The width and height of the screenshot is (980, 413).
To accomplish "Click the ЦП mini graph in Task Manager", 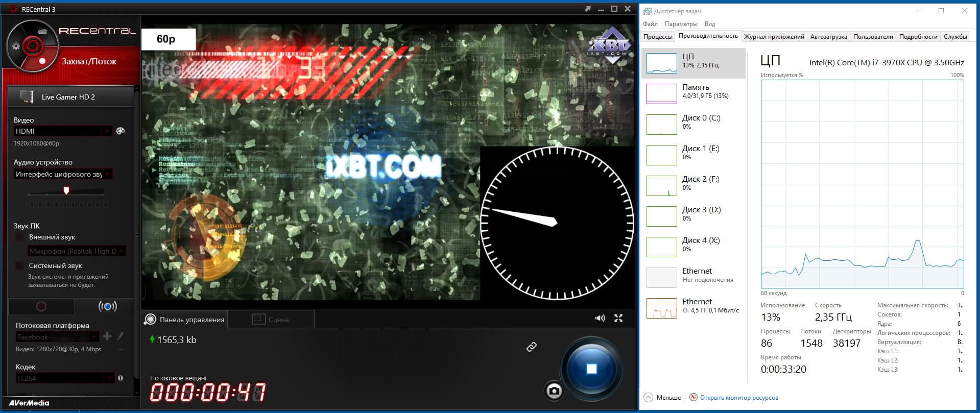I will tap(662, 63).
